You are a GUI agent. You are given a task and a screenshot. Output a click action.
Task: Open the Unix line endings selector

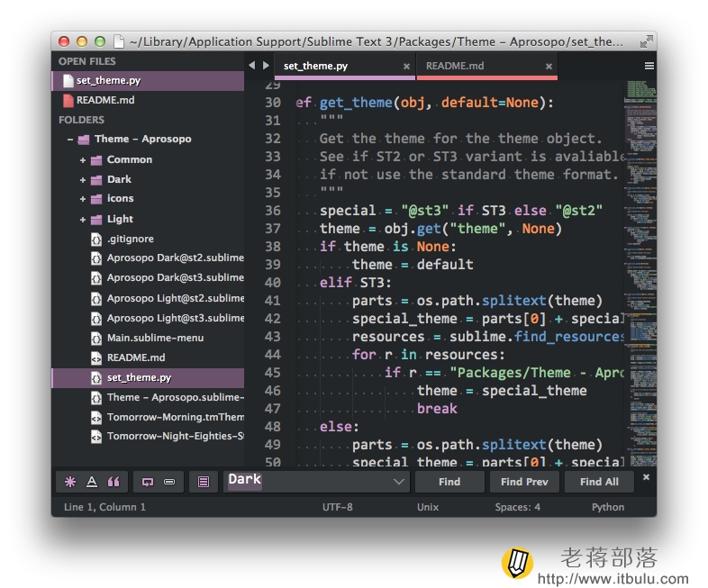pyautogui.click(x=428, y=507)
